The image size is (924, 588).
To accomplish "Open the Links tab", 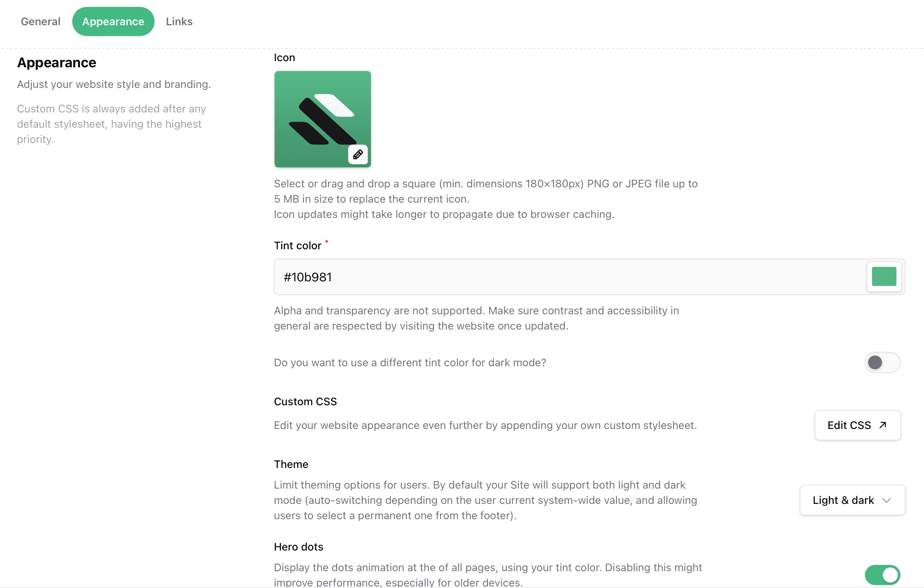I will 179,21.
